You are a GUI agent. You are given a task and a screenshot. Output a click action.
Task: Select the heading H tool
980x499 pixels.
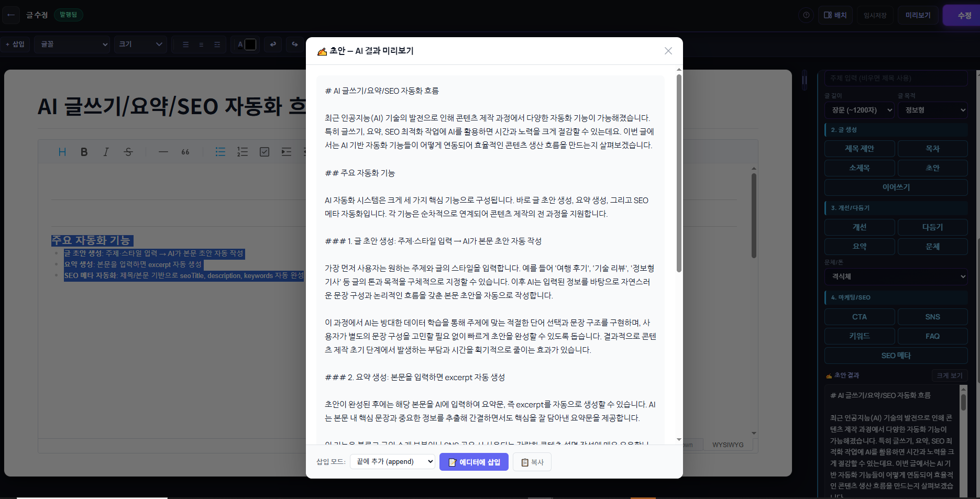62,152
